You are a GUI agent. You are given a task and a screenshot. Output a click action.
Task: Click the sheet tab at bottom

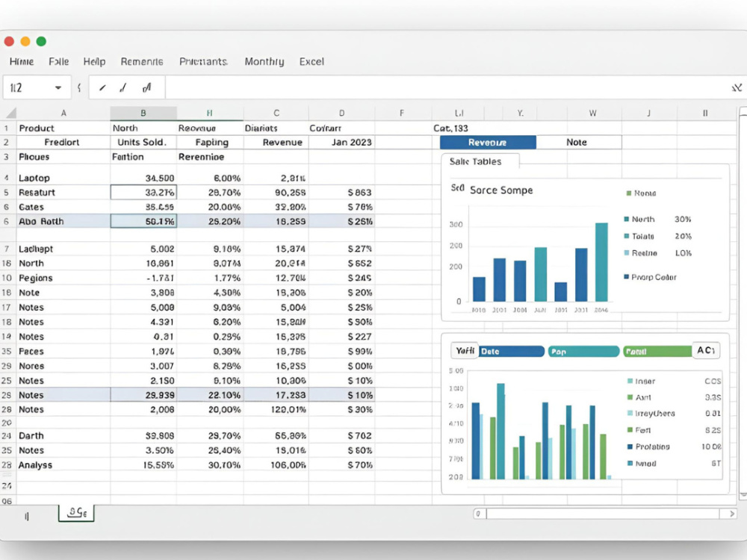pyautogui.click(x=76, y=512)
